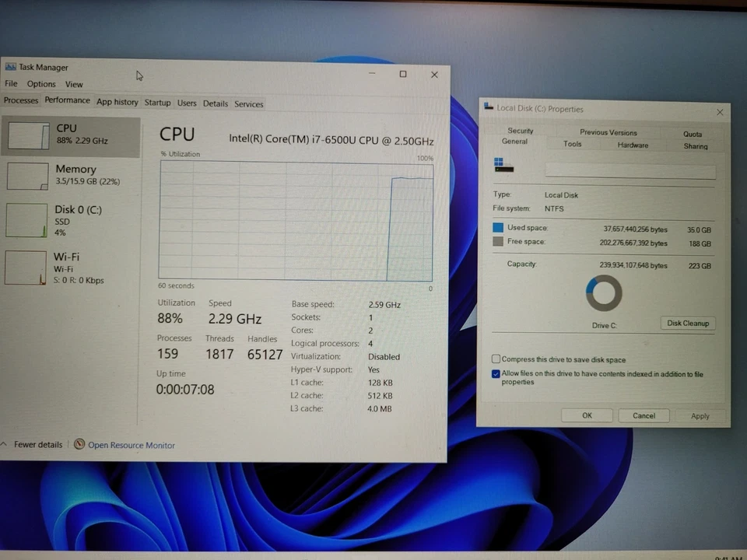Open the Sharing tab in Disk Properties

tap(695, 146)
